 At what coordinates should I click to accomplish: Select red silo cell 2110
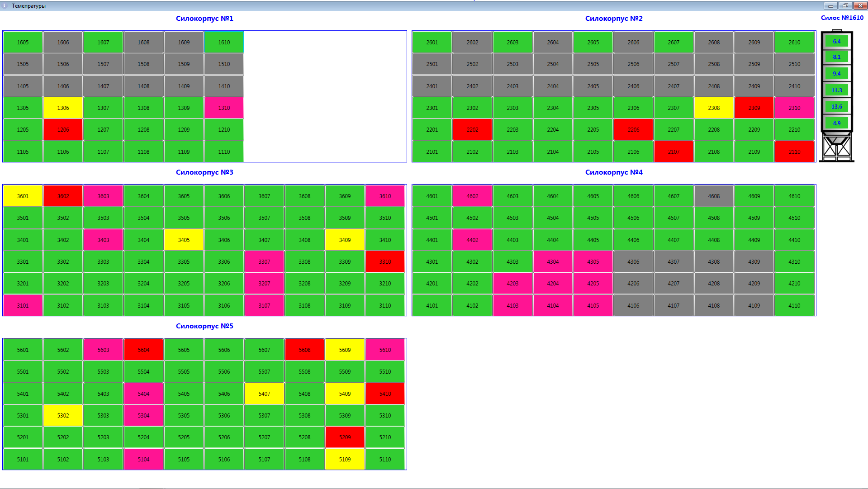(x=794, y=152)
